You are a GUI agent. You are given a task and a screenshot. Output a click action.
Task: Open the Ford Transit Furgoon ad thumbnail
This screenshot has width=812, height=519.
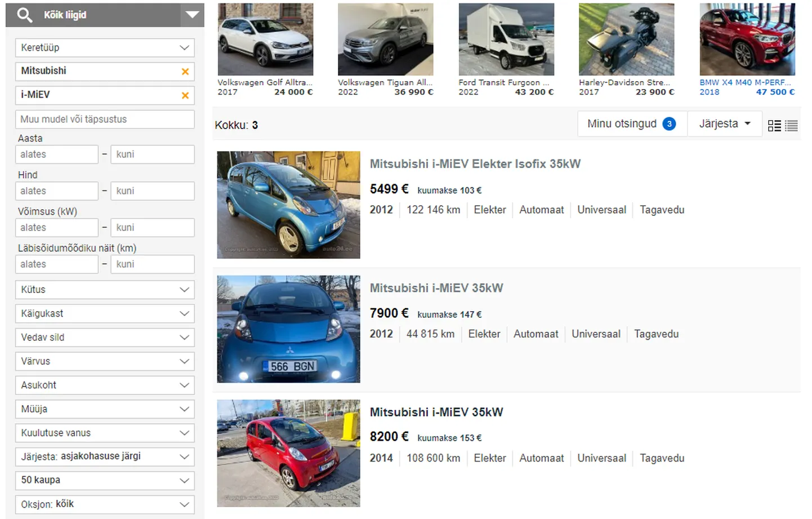[506, 39]
